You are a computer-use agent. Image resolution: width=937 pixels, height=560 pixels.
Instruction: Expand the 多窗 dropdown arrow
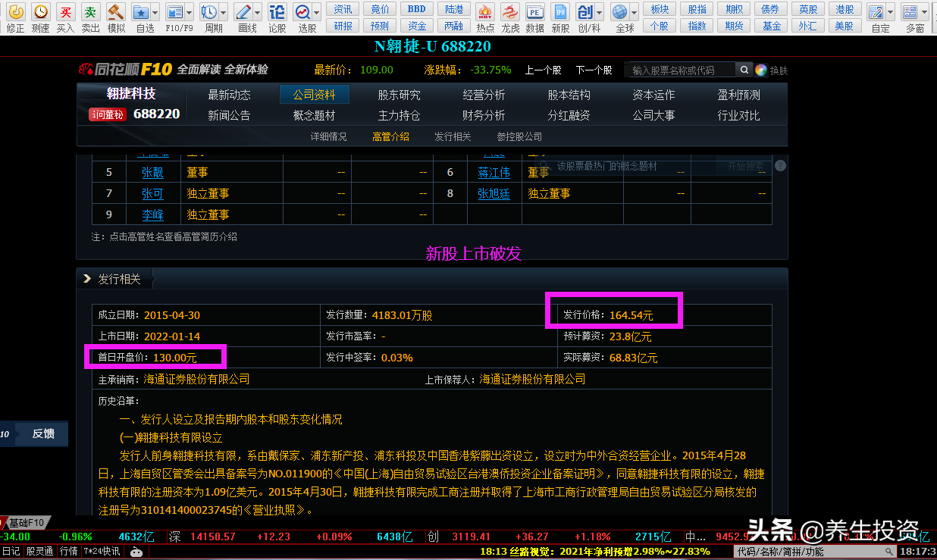click(x=923, y=13)
